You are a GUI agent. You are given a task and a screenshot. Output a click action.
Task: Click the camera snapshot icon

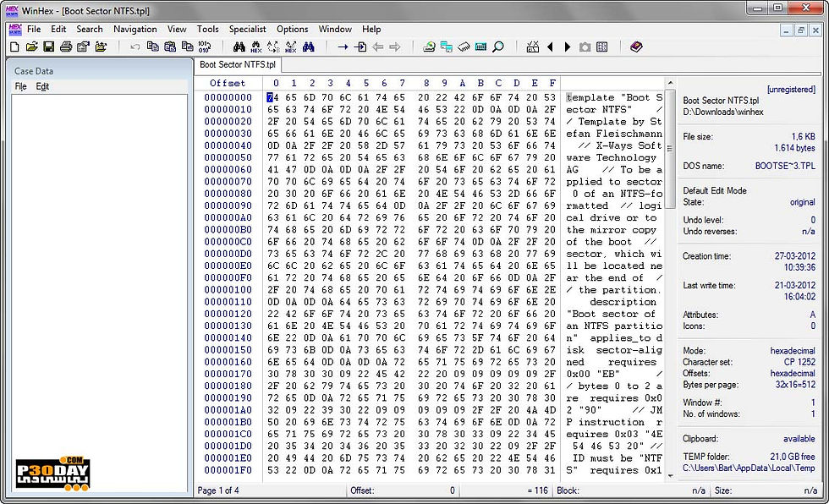[585, 47]
